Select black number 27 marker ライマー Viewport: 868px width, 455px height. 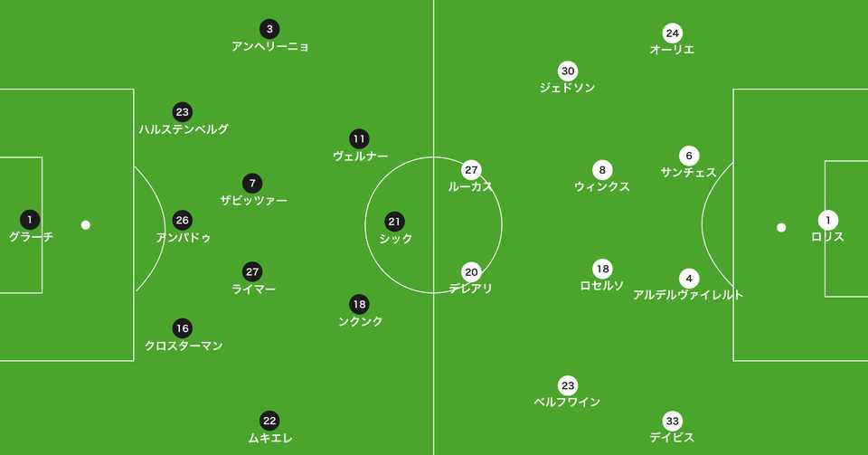(x=252, y=271)
